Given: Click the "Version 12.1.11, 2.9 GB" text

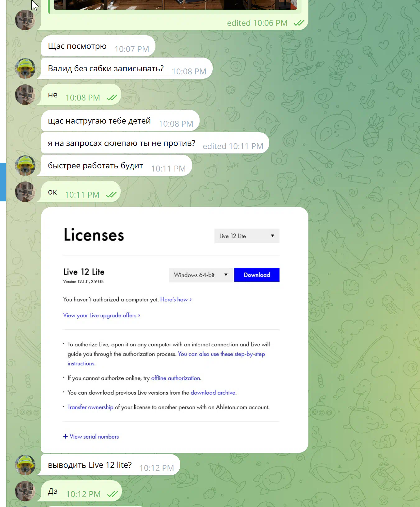Looking at the screenshot, I should (83, 281).
